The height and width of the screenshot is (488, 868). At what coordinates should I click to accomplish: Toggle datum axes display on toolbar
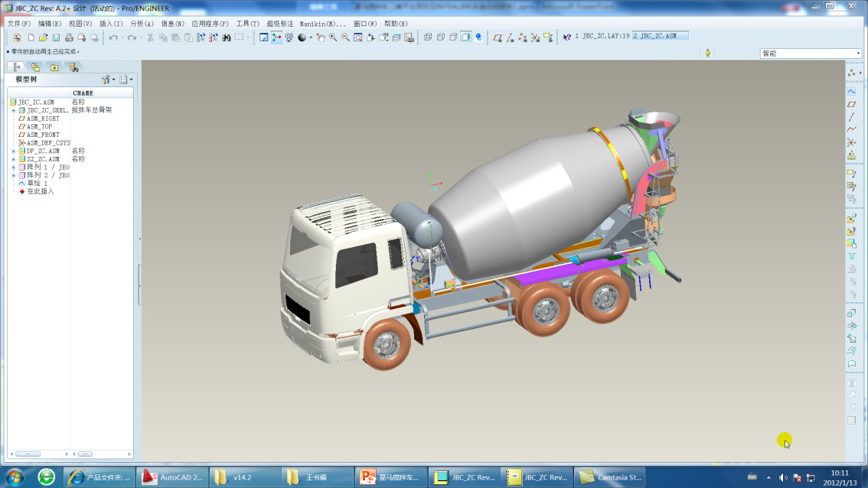(x=510, y=37)
